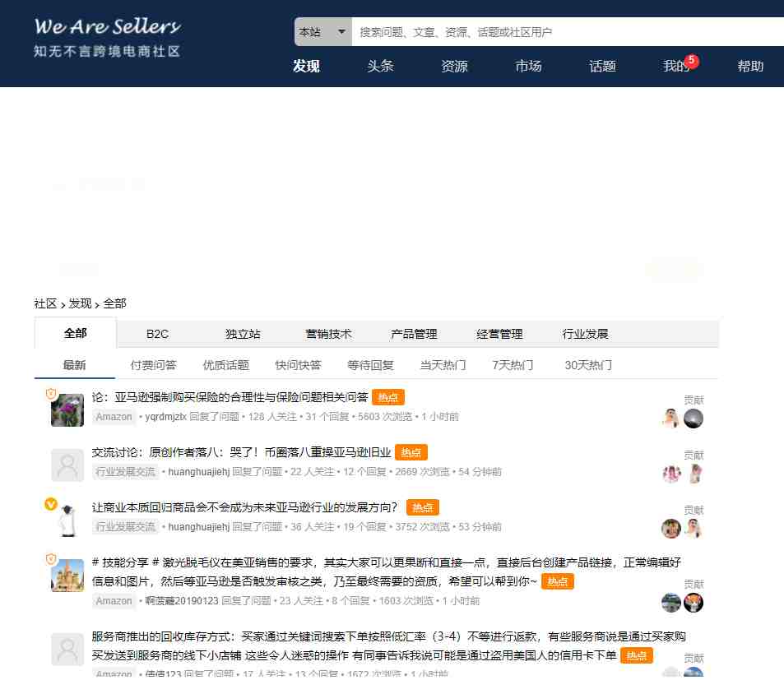Screen dimensions: 784x680
Task: Select the 快问快答 filter tab
Action: 298,365
